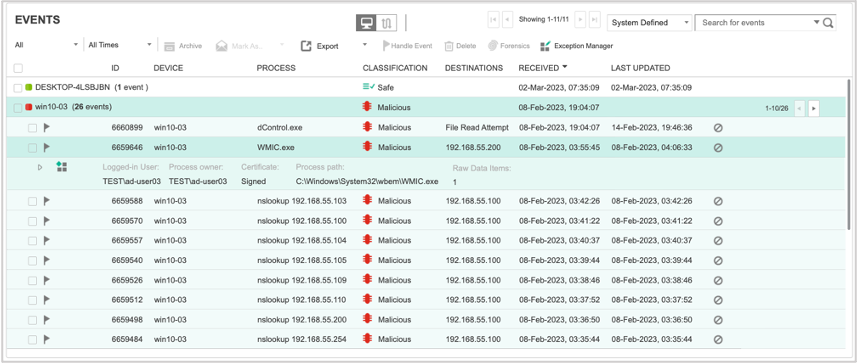Click the Forensics fingerprint icon
The image size is (858, 364).
[x=492, y=46]
